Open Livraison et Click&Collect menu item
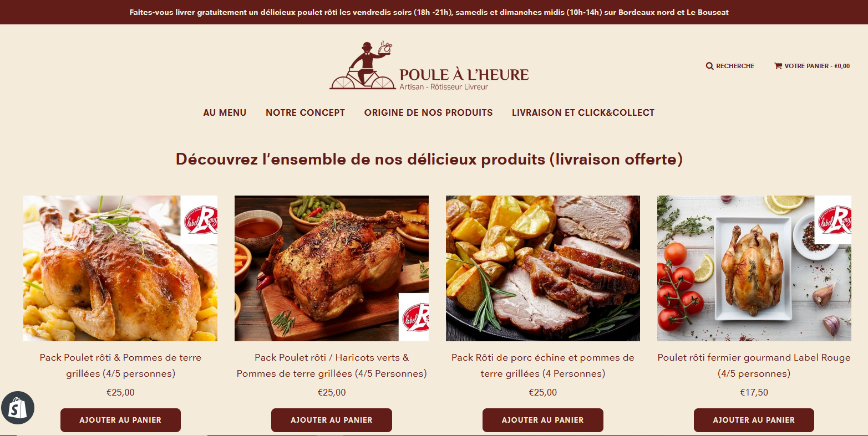This screenshot has width=868, height=436. click(x=583, y=112)
